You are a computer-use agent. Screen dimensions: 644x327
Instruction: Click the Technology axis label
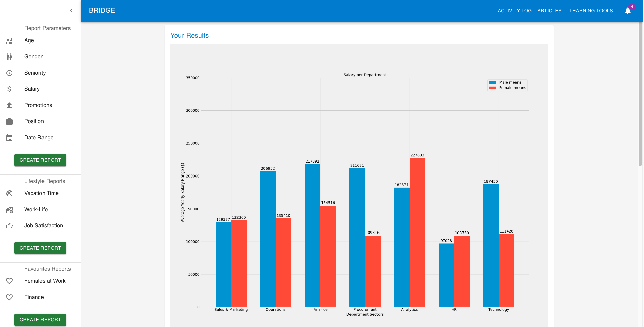point(499,310)
